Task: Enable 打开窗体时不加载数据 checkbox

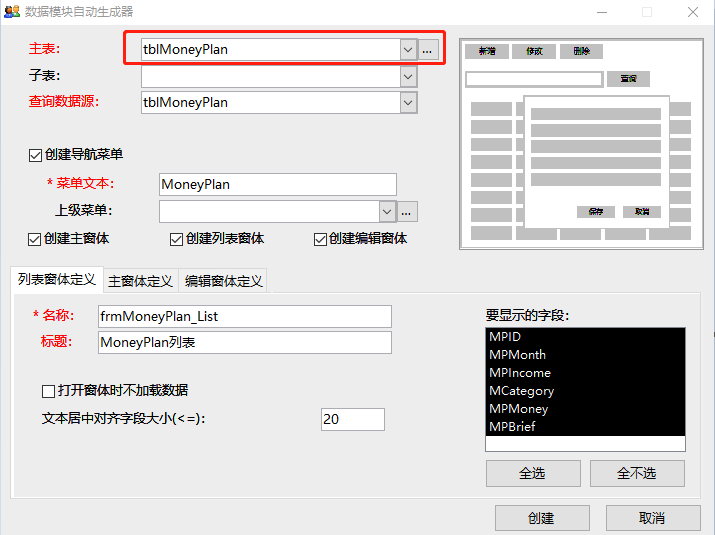Action: [x=48, y=391]
